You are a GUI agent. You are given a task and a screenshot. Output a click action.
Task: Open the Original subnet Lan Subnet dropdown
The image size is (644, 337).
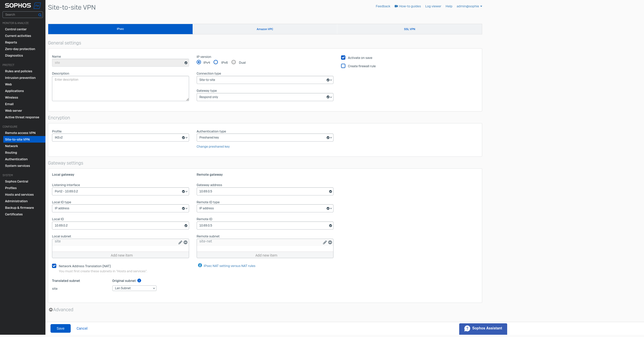(134, 288)
